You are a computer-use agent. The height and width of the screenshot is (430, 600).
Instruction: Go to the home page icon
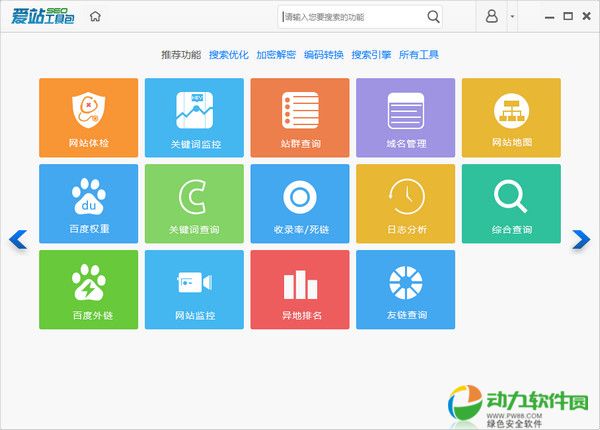95,16
